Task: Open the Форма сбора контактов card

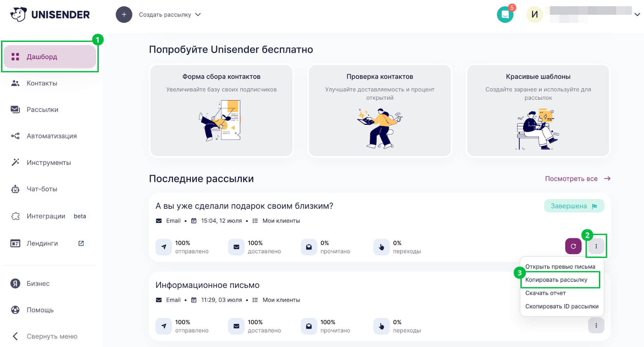Action: click(x=221, y=111)
